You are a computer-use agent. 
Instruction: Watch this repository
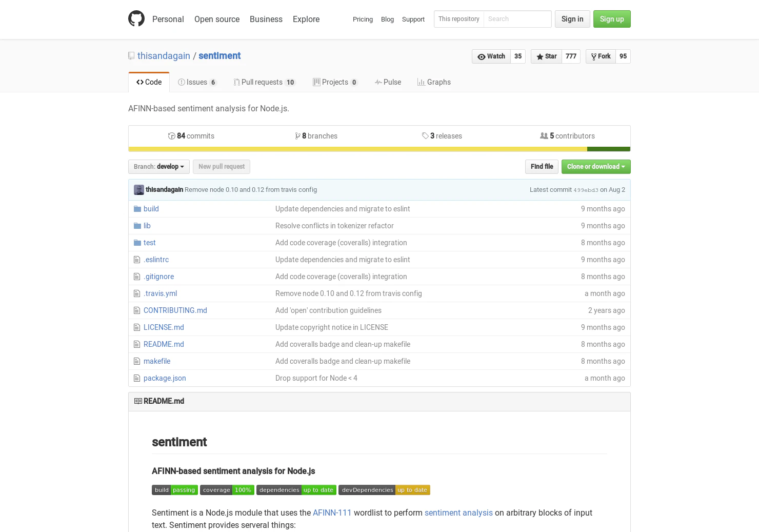tap(491, 56)
